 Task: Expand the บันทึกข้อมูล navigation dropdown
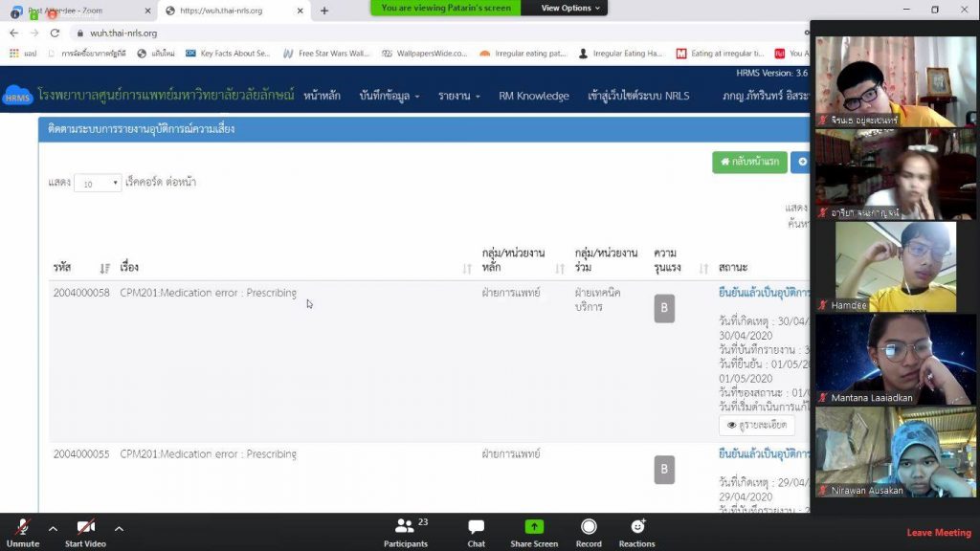(390, 97)
